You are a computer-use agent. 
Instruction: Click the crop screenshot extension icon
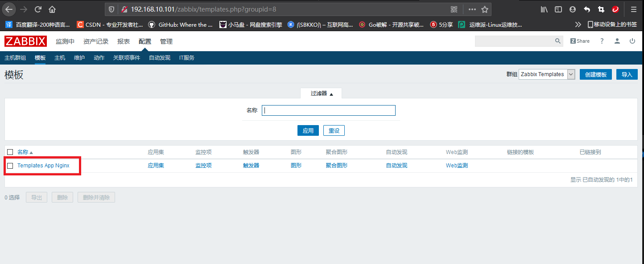point(601,9)
